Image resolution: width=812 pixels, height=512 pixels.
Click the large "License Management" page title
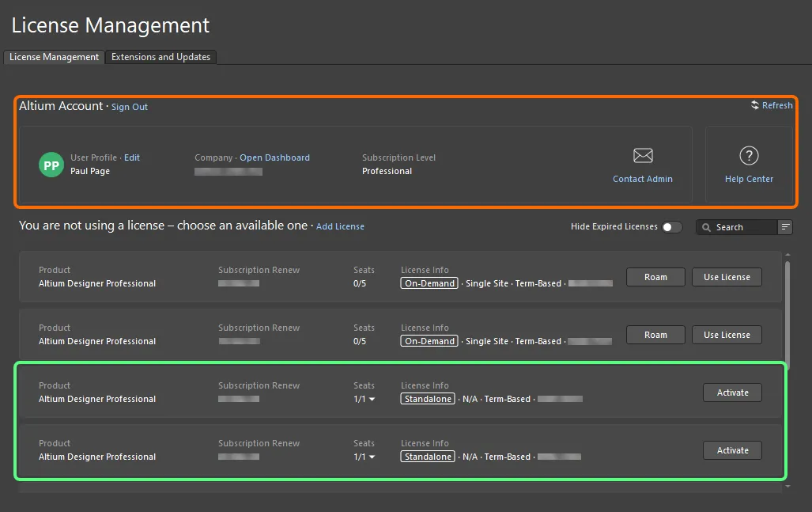tap(111, 25)
